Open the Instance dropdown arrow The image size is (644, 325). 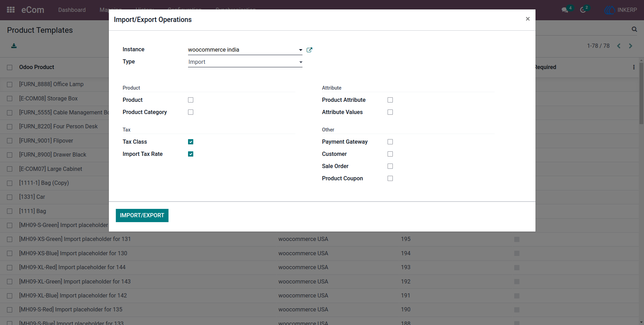[x=300, y=50]
